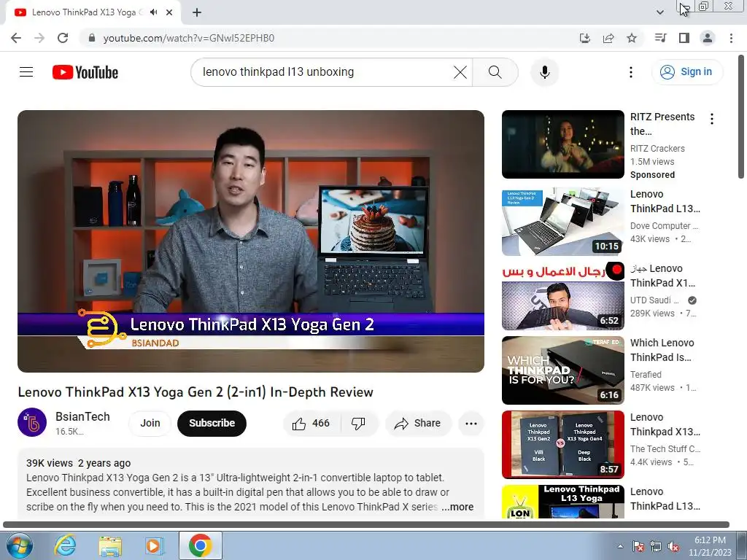The height and width of the screenshot is (560, 747).
Task: Launch Internet Explorer from taskbar
Action: point(65,545)
